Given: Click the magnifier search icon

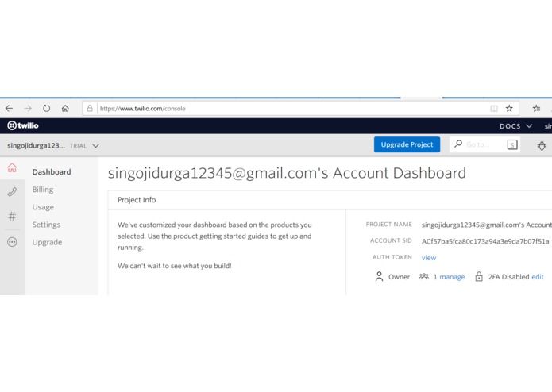Looking at the screenshot, I should click(x=458, y=144).
